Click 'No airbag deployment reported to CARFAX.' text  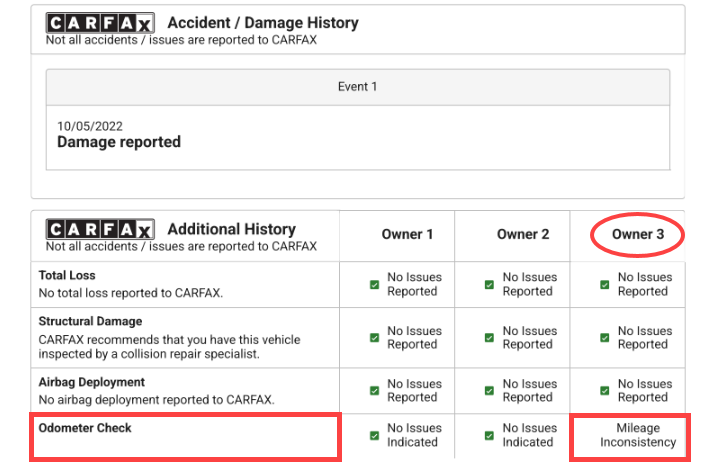[x=156, y=400]
